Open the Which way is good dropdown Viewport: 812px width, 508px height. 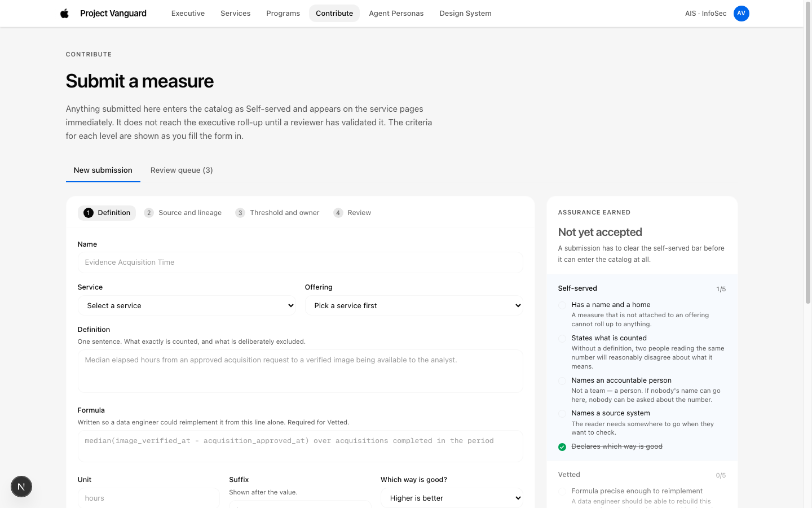452,498
